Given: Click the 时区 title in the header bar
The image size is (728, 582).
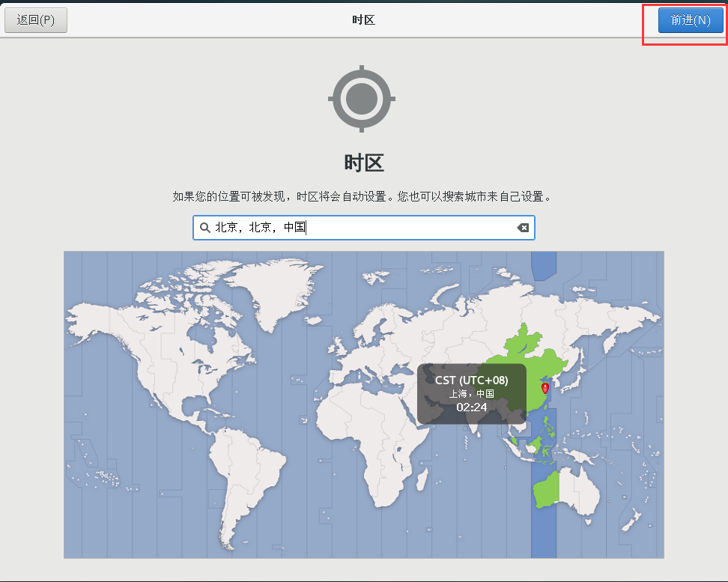Looking at the screenshot, I should pyautogui.click(x=363, y=19).
